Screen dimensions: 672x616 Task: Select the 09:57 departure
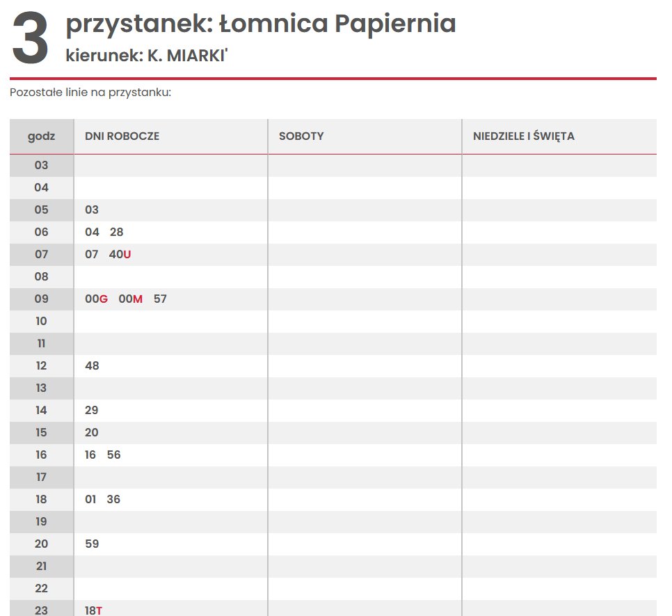click(160, 299)
